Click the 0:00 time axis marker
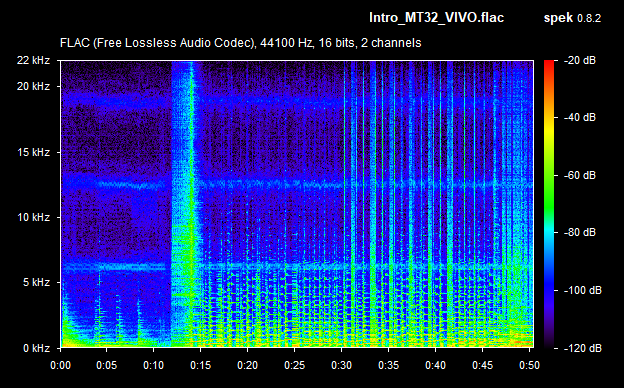Viewport: 624px width, 388px height. [x=60, y=365]
